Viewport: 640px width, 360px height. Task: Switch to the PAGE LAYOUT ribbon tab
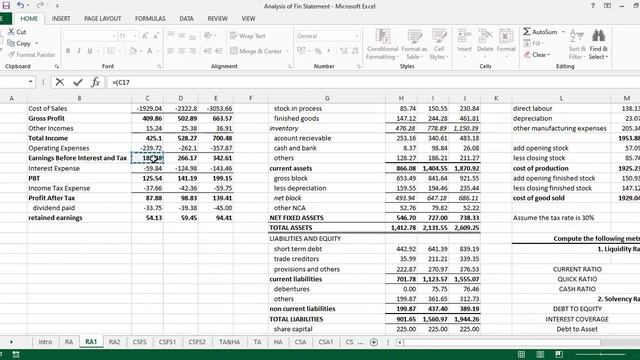[102, 19]
